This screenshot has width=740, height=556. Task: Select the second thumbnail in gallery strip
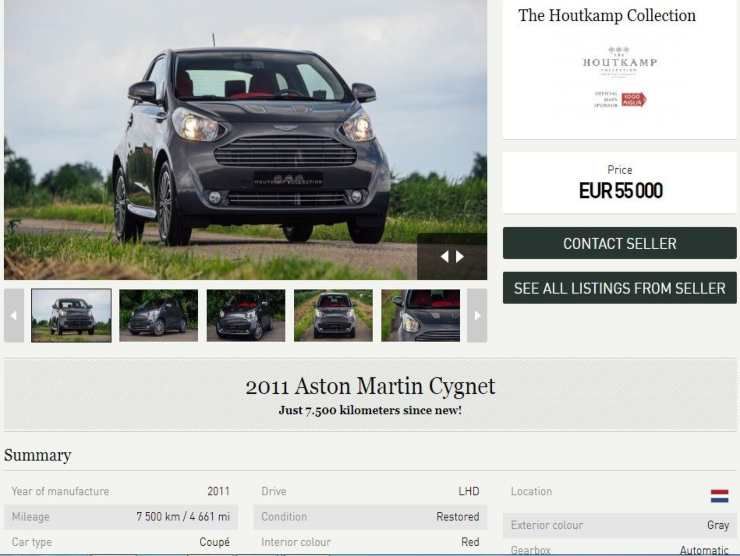tap(158, 316)
